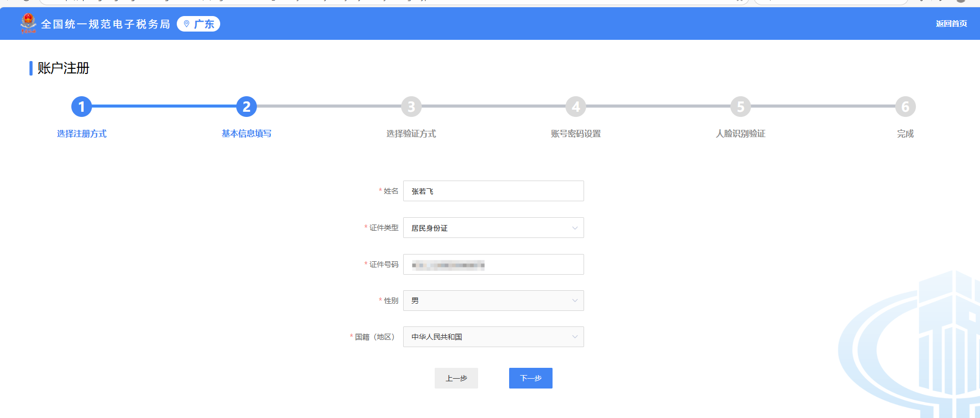Click the step 5 circle icon
Screen dimensions: 980x418
pyautogui.click(x=740, y=107)
